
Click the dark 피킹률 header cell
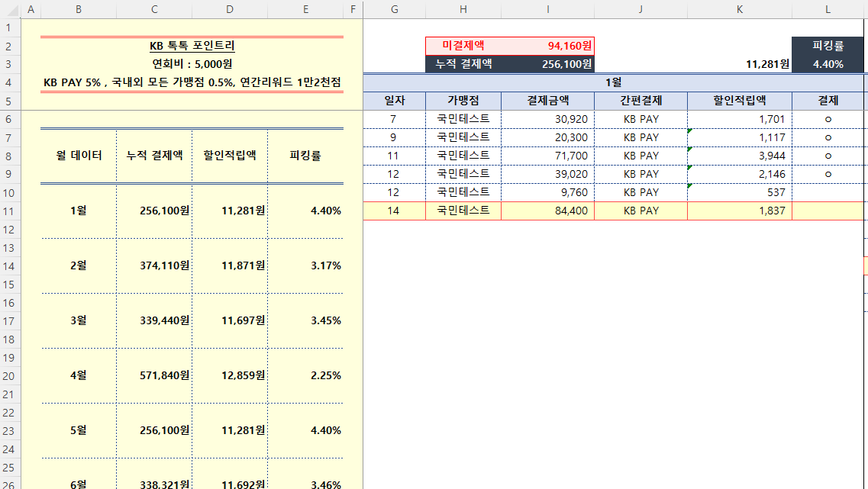click(x=828, y=46)
